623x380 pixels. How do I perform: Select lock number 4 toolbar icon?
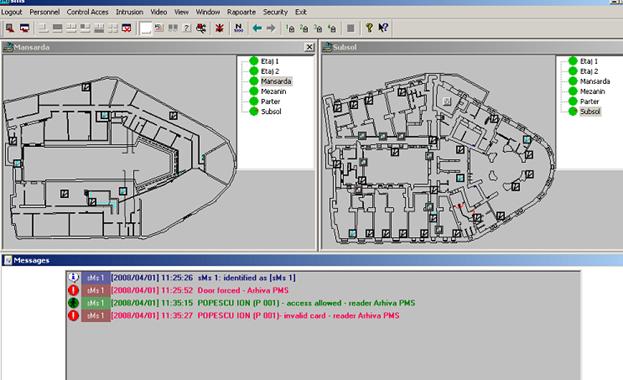332,28
